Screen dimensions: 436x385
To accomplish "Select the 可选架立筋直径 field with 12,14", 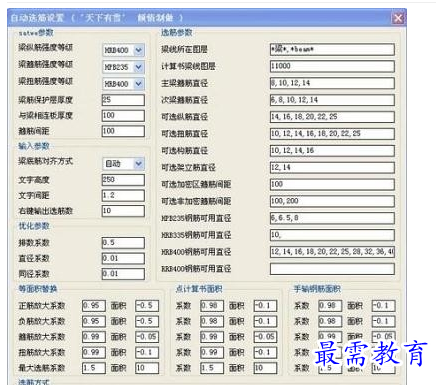I will click(332, 167).
